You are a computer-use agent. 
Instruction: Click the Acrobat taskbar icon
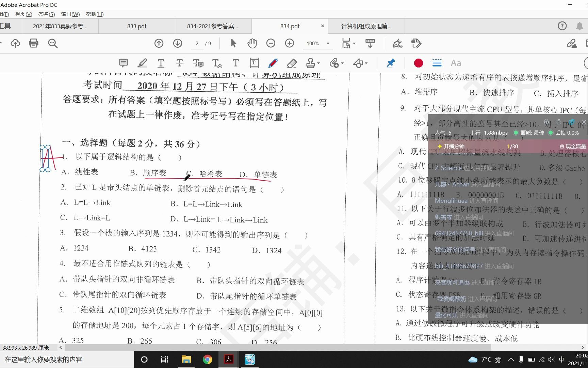(x=228, y=359)
